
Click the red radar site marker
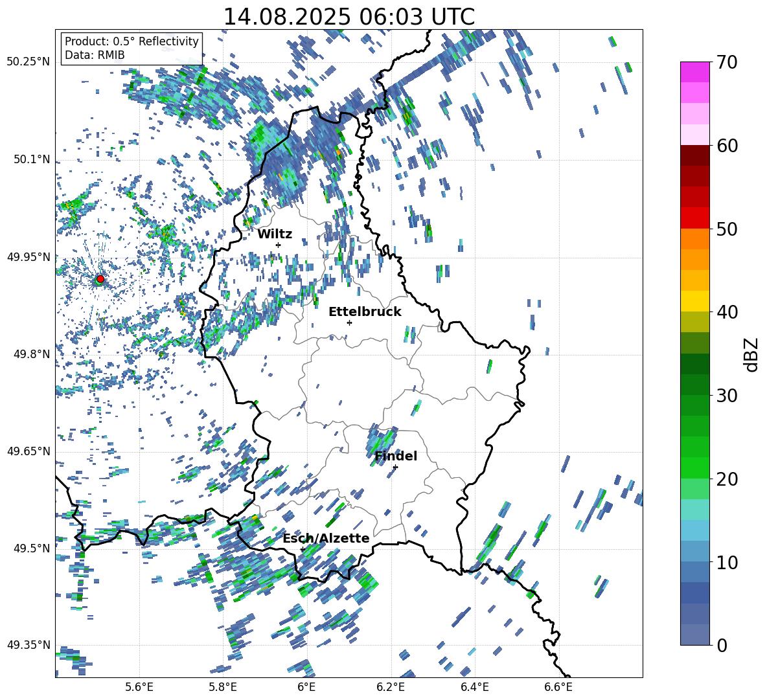pos(100,278)
